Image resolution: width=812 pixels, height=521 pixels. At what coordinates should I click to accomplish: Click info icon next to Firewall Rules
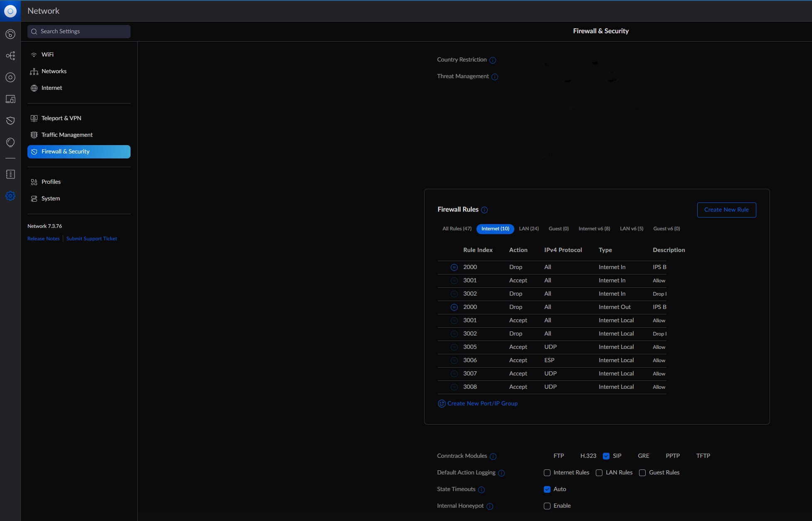pyautogui.click(x=484, y=210)
